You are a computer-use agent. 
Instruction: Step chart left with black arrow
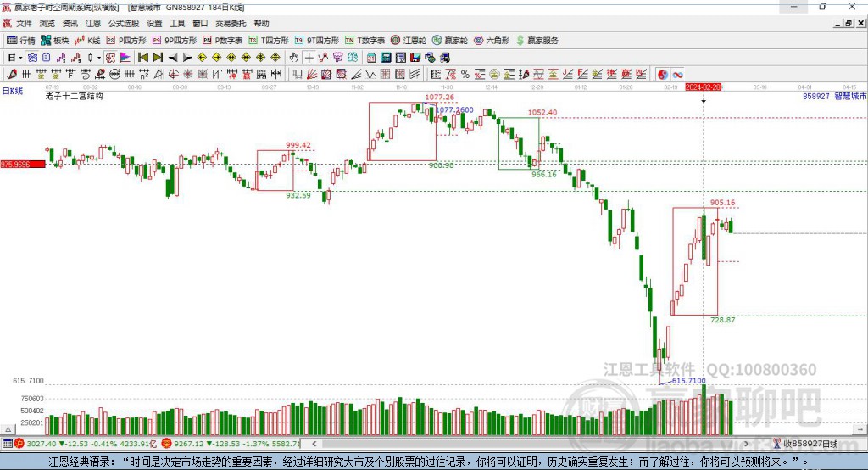pos(173,58)
